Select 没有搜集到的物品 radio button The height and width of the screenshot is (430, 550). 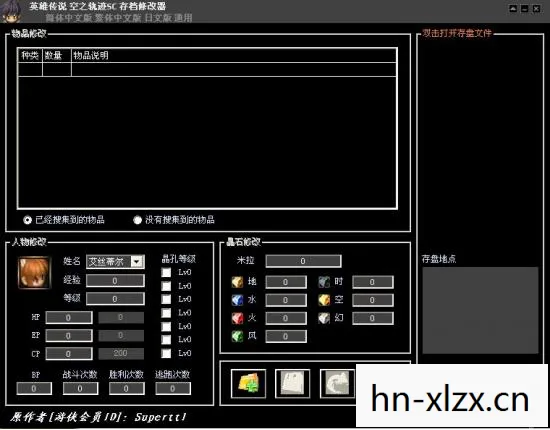point(138,220)
